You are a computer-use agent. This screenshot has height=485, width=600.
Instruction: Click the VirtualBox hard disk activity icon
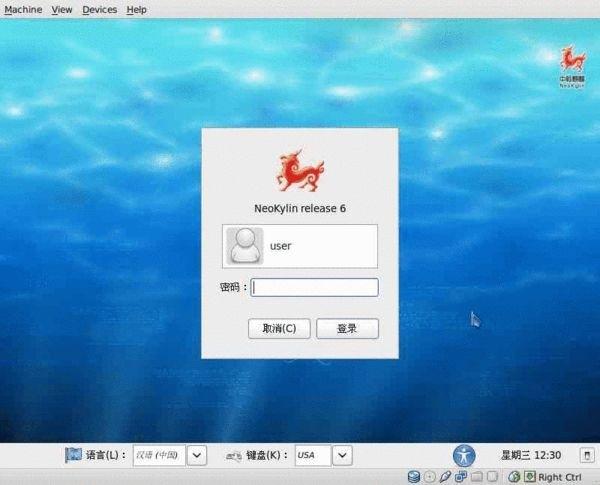pos(414,477)
